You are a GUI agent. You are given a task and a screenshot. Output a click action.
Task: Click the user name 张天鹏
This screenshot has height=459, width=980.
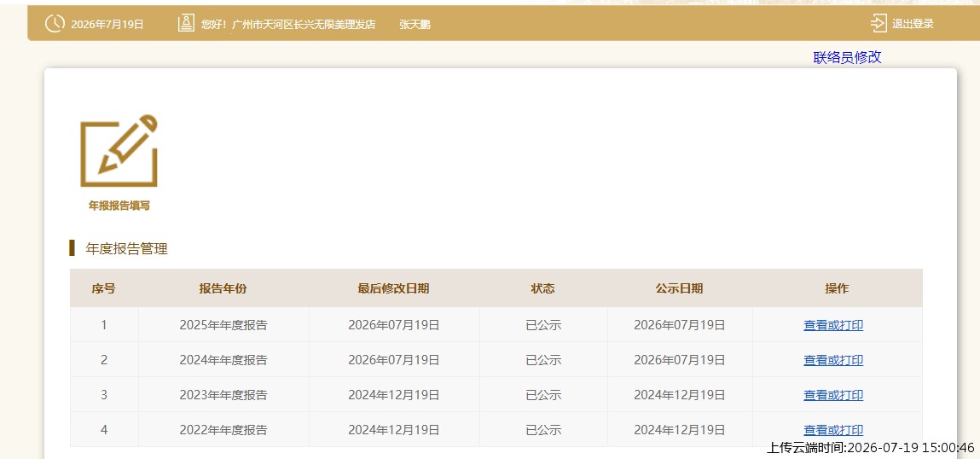coord(415,25)
